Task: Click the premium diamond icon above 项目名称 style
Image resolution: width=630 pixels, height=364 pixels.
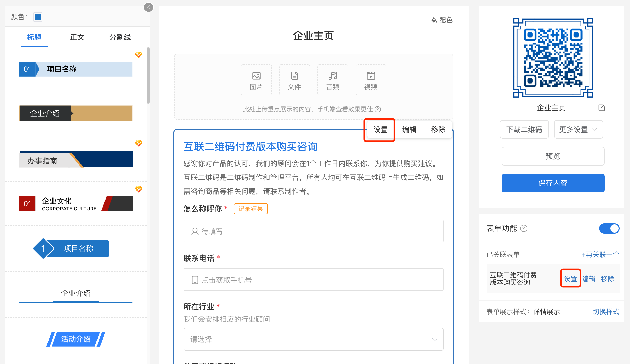Action: pyautogui.click(x=139, y=55)
